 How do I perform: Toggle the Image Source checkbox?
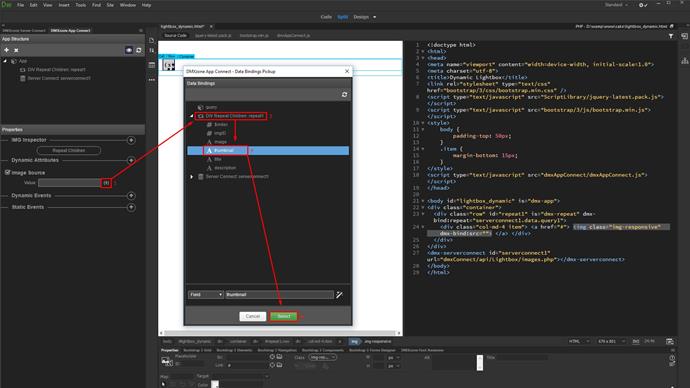[x=7, y=172]
